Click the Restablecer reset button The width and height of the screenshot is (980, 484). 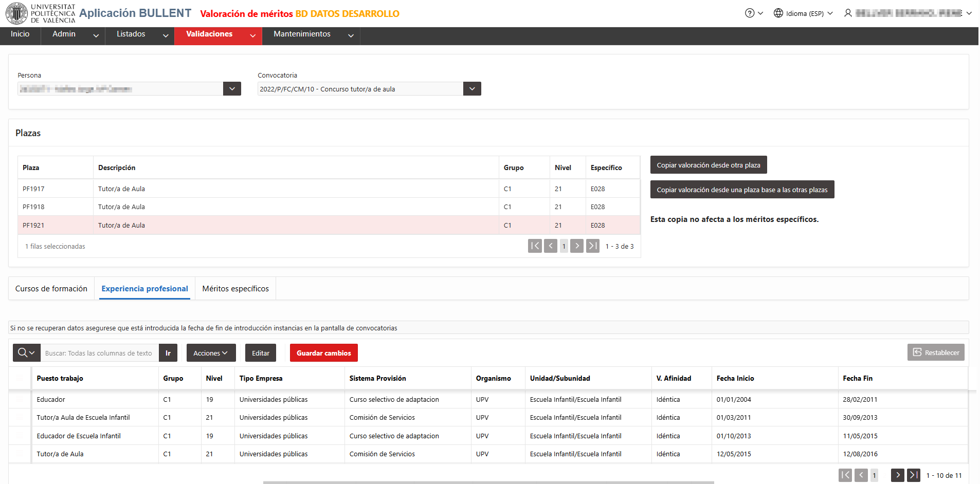tap(936, 352)
